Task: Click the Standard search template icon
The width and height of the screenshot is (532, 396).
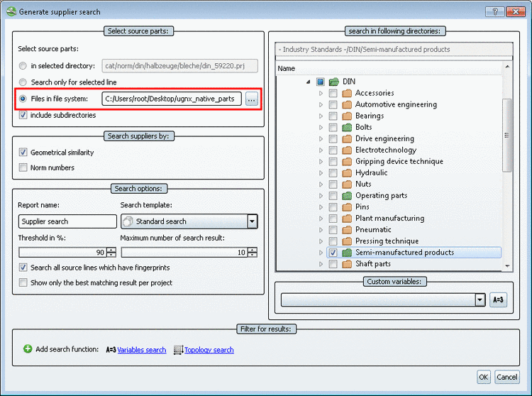Action: pyautogui.click(x=128, y=221)
